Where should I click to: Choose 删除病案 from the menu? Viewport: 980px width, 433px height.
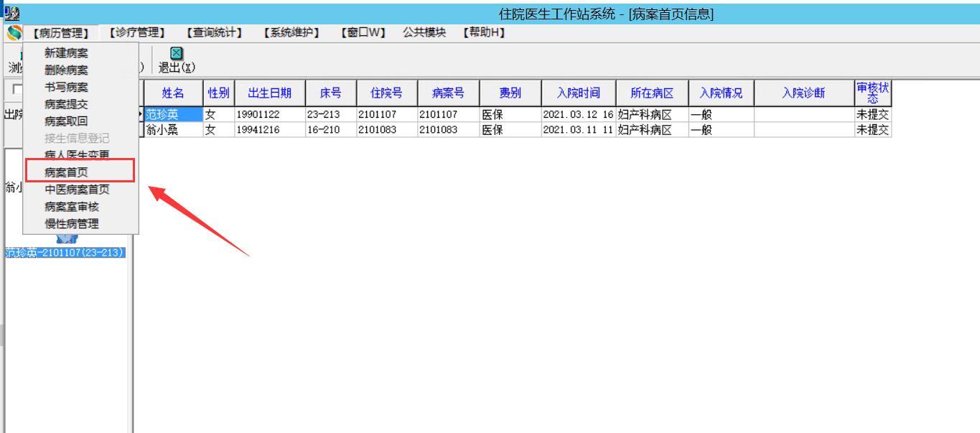(66, 70)
